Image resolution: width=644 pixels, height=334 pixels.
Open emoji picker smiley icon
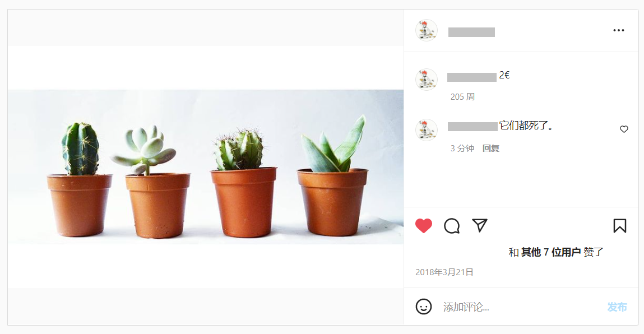tap(423, 307)
